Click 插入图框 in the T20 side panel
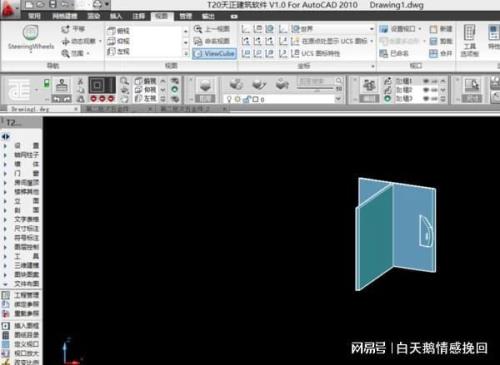The width and height of the screenshot is (500, 365). [21, 325]
